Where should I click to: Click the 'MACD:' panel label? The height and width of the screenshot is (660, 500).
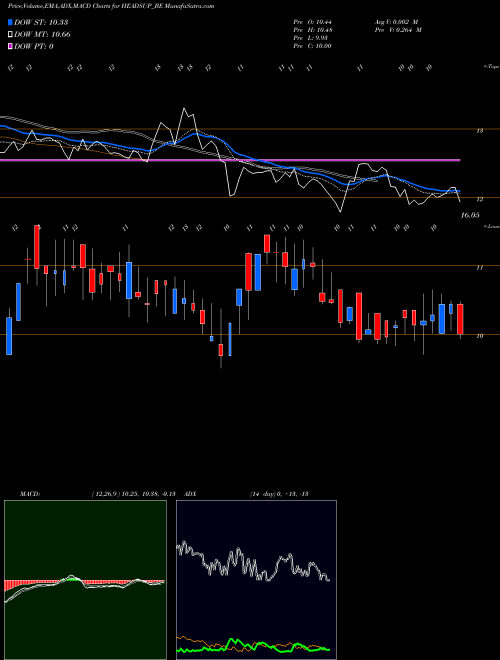tap(29, 494)
